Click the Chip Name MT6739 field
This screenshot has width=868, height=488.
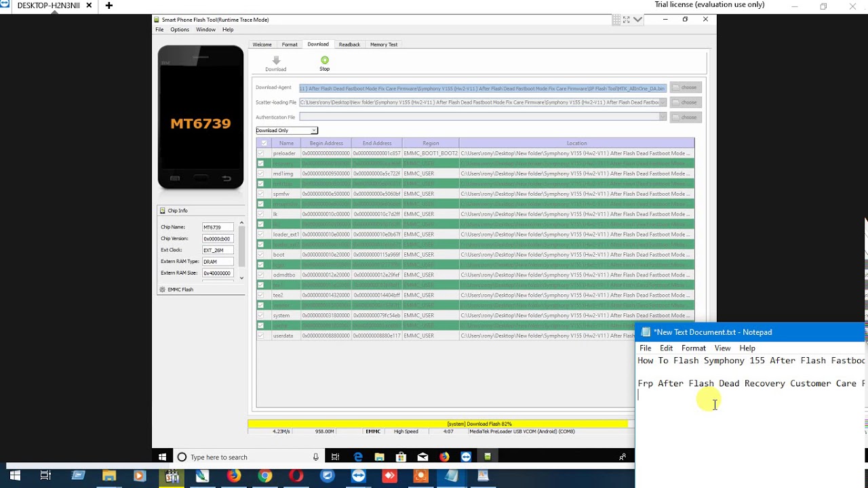(218, 227)
